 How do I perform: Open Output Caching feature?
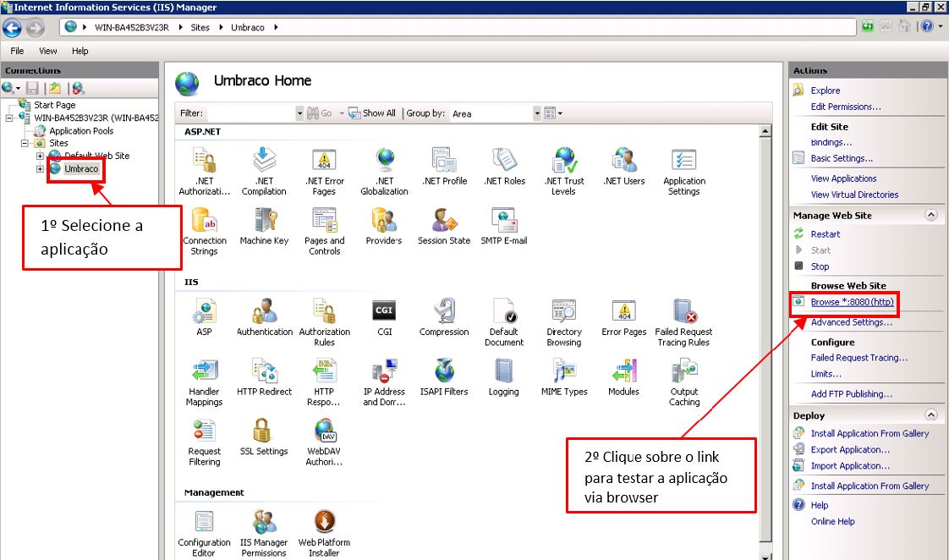click(x=684, y=382)
